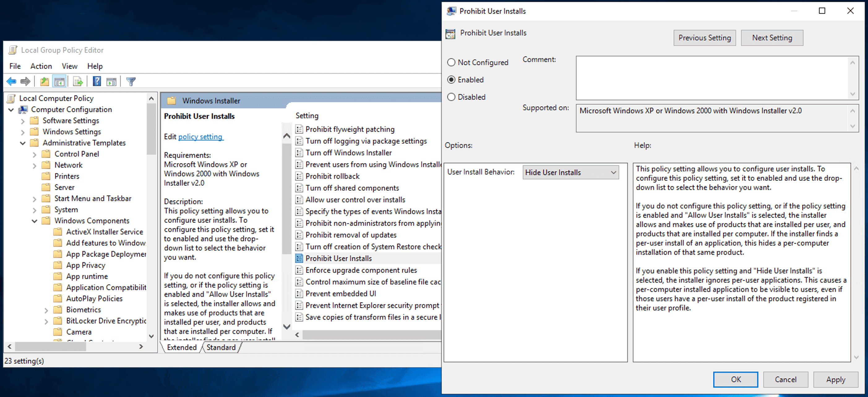Click the policy setting link

[200, 137]
